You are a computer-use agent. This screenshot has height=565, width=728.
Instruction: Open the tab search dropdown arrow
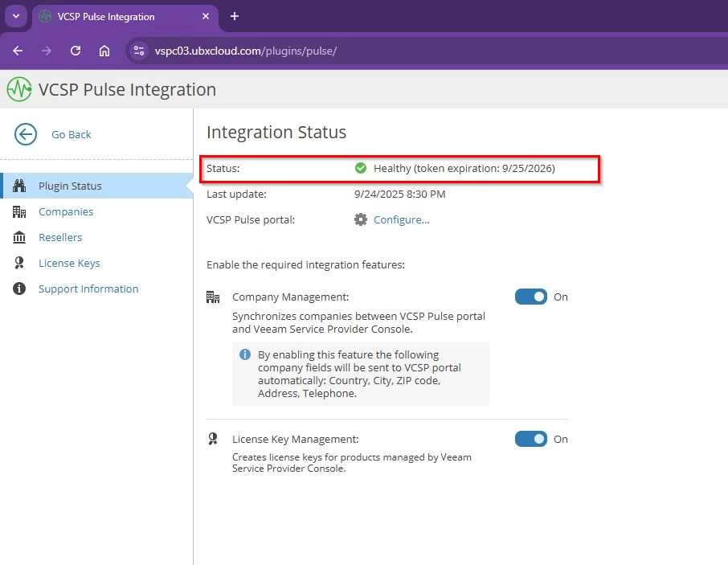tap(16, 16)
